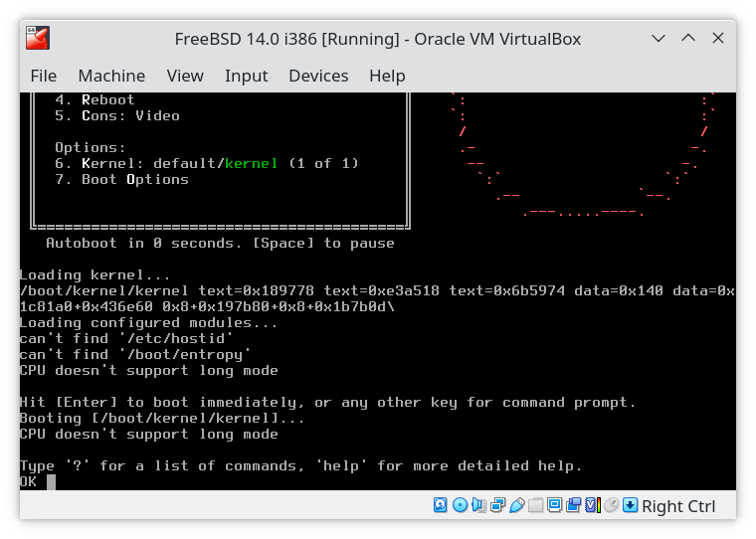Open the Machine menu

click(x=111, y=76)
